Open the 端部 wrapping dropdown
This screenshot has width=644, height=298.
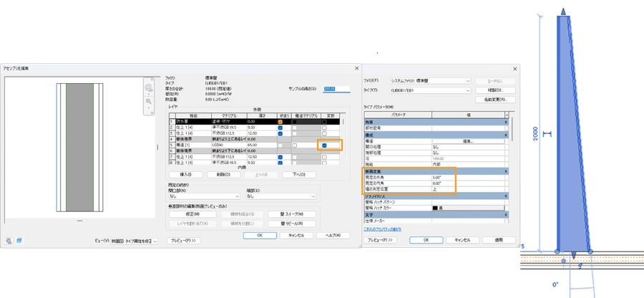[280, 196]
